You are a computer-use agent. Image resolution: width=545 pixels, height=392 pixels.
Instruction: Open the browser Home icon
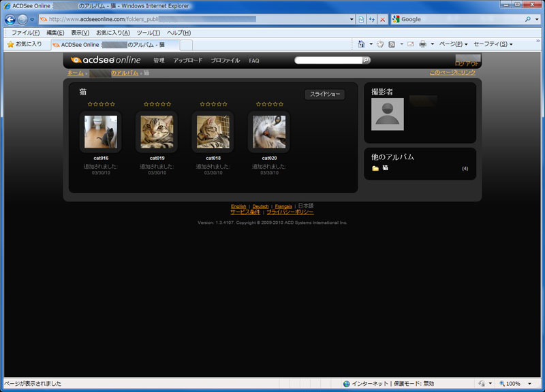click(360, 44)
